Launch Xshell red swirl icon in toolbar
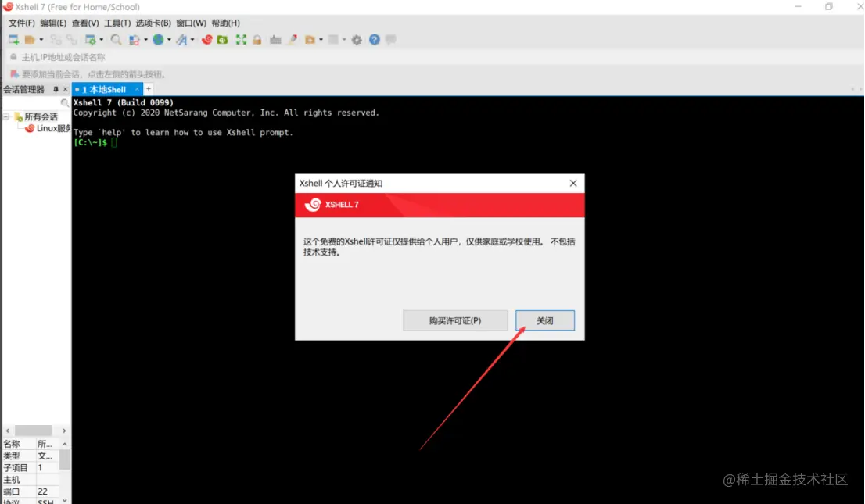Viewport: 865px width, 504px height. 207,40
